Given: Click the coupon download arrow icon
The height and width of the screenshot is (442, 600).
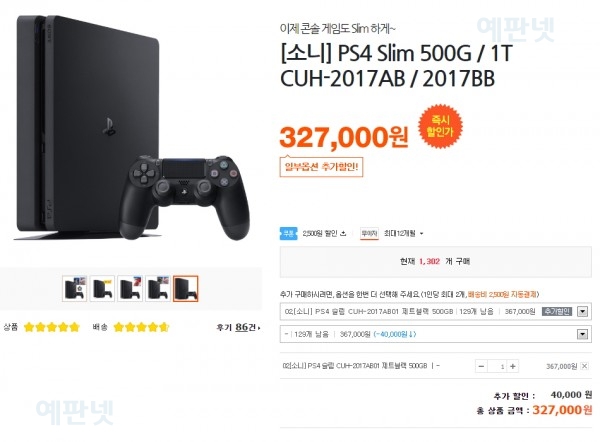Looking at the screenshot, I should (x=343, y=233).
